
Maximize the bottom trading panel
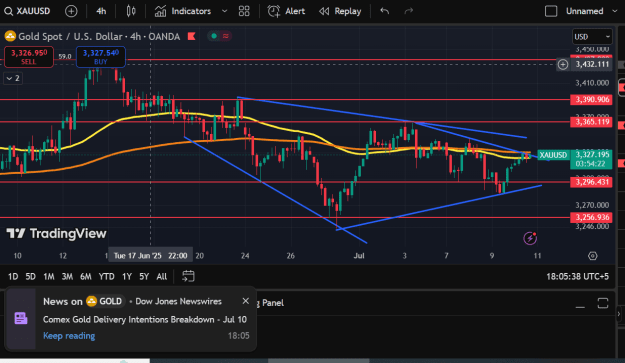click(603, 303)
